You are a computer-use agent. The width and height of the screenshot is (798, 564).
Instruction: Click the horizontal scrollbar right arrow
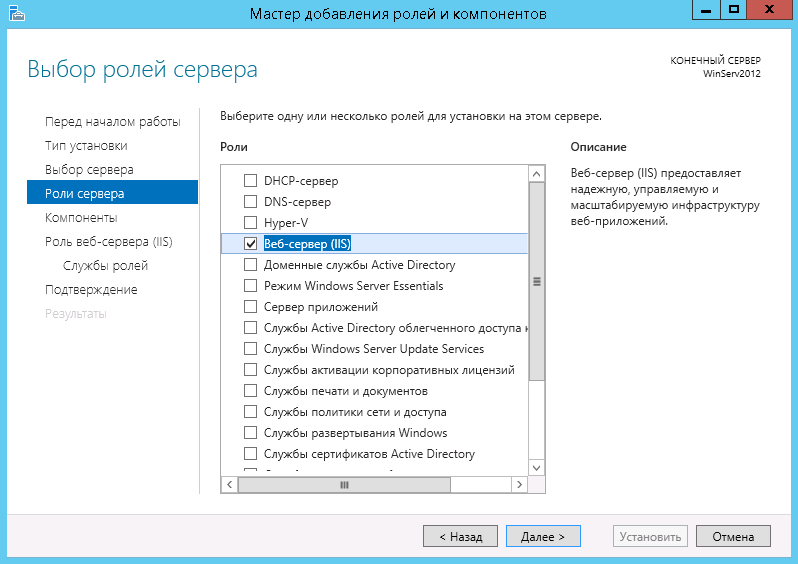519,484
